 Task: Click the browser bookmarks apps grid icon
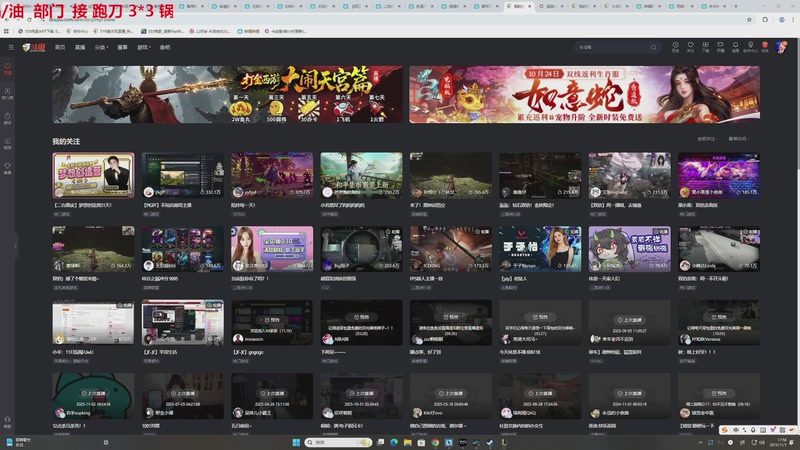(x=6, y=31)
